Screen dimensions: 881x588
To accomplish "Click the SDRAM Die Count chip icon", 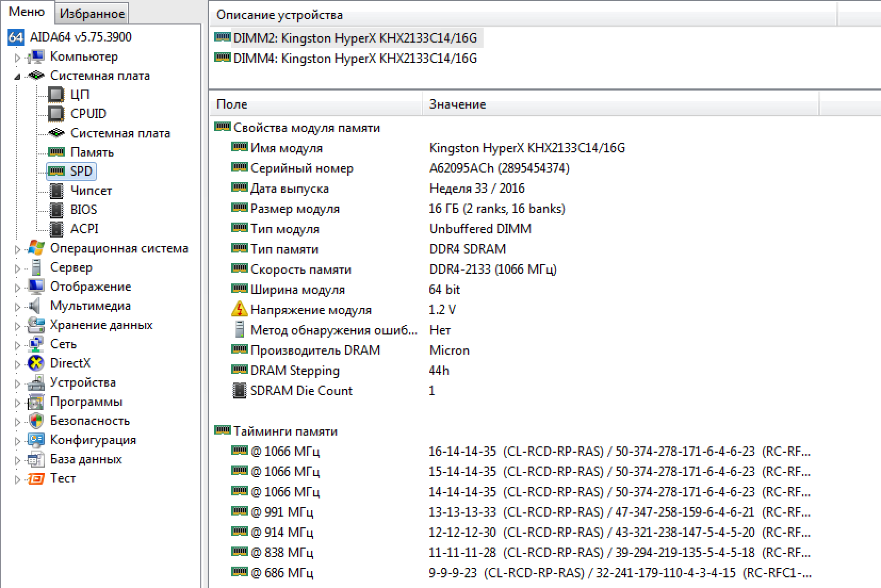I will click(x=239, y=390).
